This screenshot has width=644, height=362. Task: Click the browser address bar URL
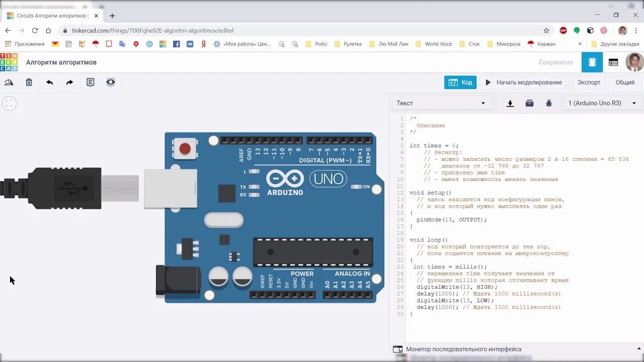tap(152, 30)
